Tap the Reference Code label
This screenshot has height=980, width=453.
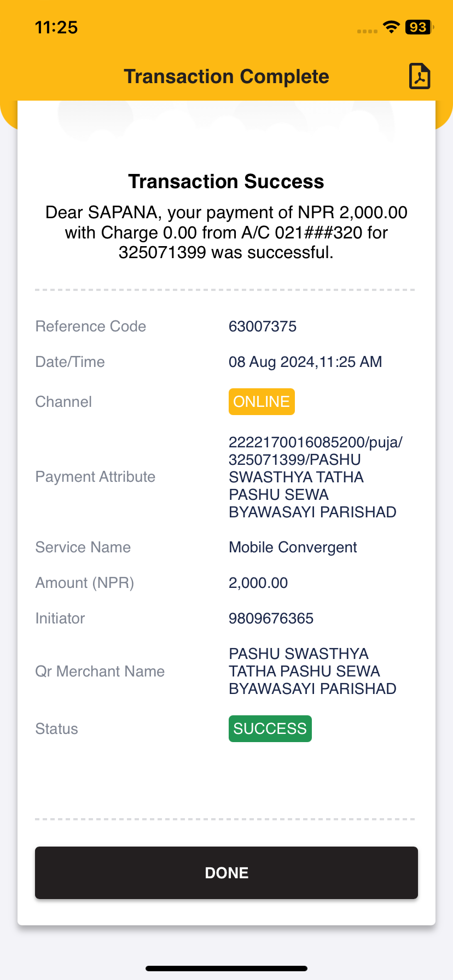pyautogui.click(x=91, y=326)
